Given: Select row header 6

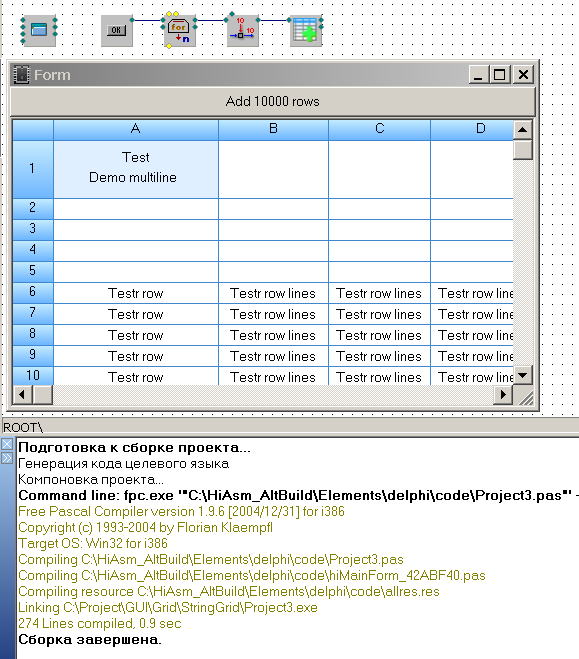Looking at the screenshot, I should pyautogui.click(x=33, y=293).
